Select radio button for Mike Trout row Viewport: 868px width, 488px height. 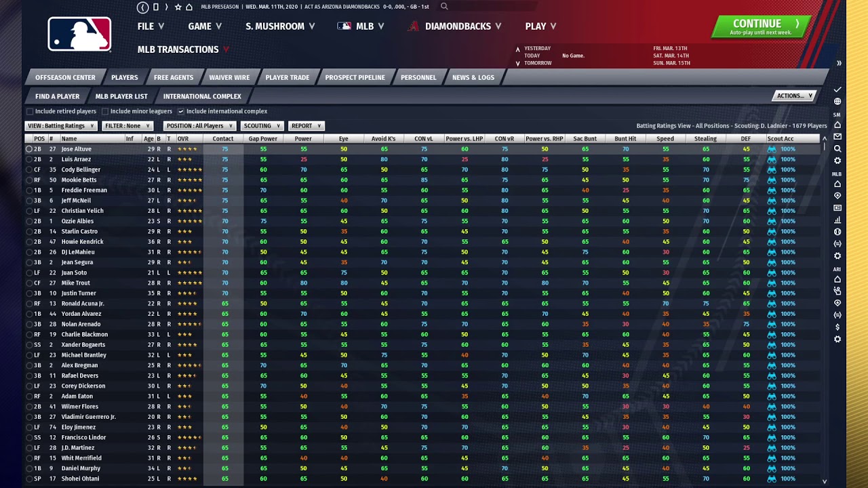[29, 283]
